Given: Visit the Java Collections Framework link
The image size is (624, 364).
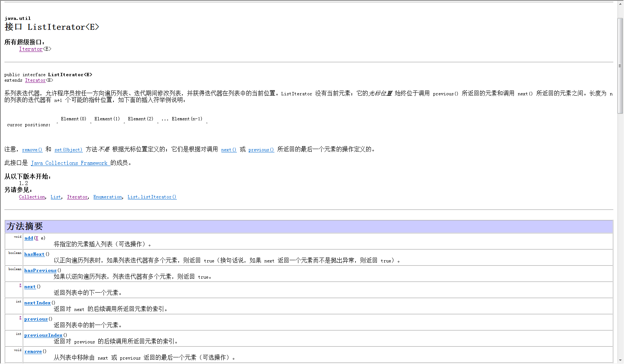Looking at the screenshot, I should pyautogui.click(x=70, y=163).
